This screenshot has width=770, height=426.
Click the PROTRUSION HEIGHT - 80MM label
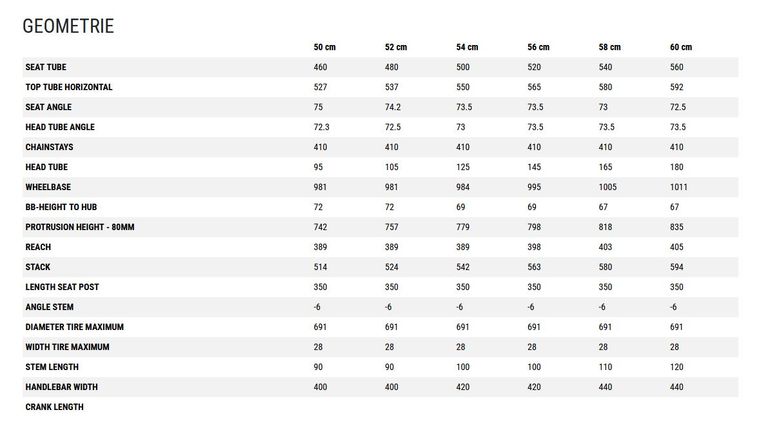(80, 227)
